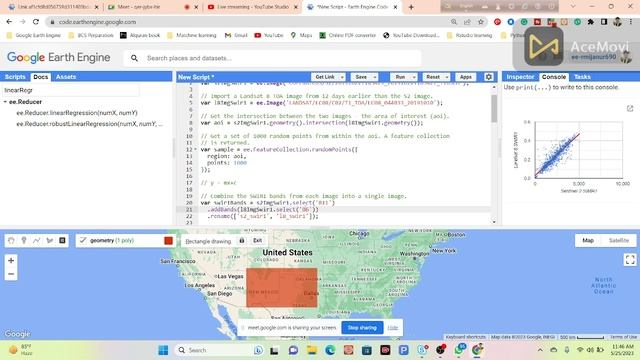Reload the Earth Engine page
640x360 pixels.
(36, 22)
